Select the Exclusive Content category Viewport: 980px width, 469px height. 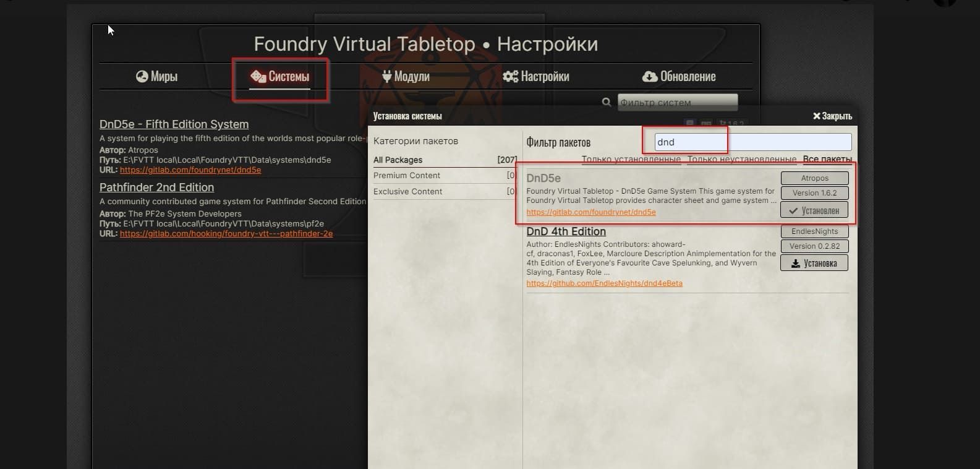[x=445, y=191]
